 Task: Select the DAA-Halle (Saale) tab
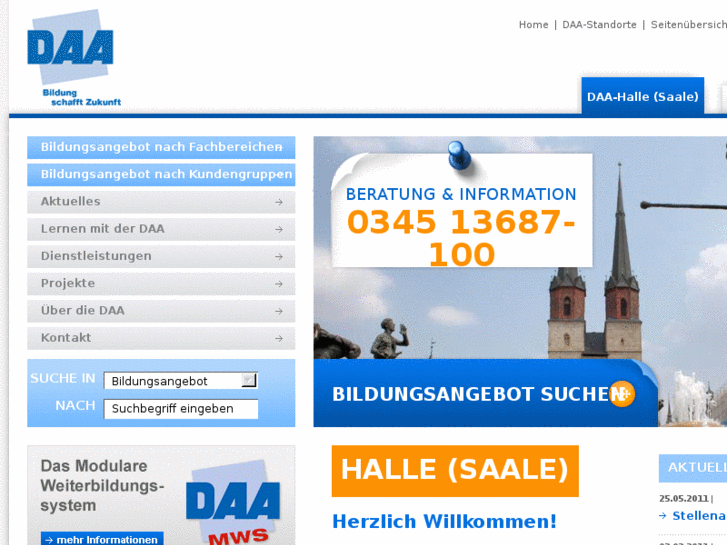coord(643,96)
